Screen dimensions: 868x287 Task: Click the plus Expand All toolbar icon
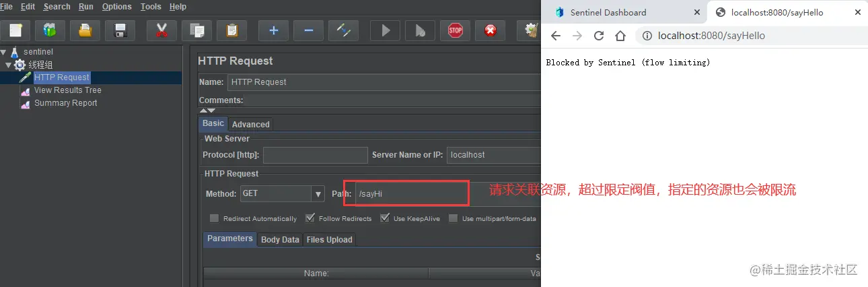tap(273, 30)
